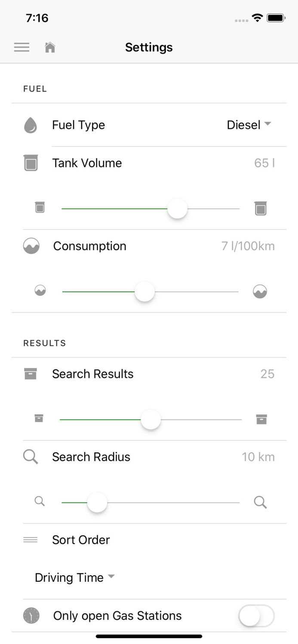Enable Only open Gas Stations switch

[256, 617]
